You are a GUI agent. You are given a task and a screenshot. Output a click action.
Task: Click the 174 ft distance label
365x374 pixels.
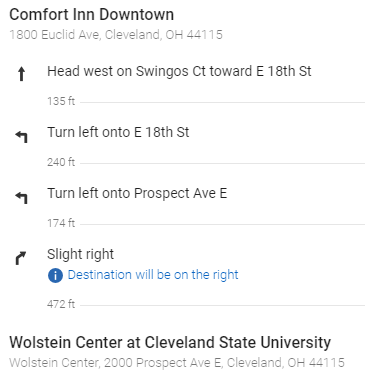tap(61, 223)
